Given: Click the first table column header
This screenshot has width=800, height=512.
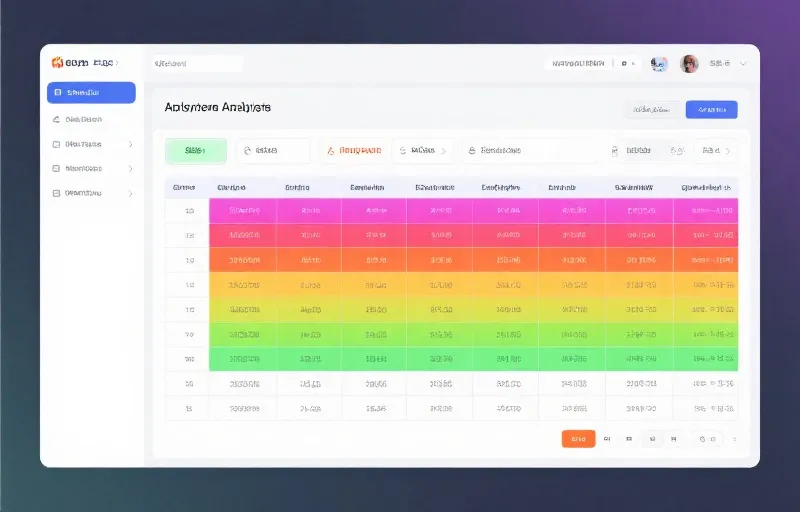Looking at the screenshot, I should [185, 188].
